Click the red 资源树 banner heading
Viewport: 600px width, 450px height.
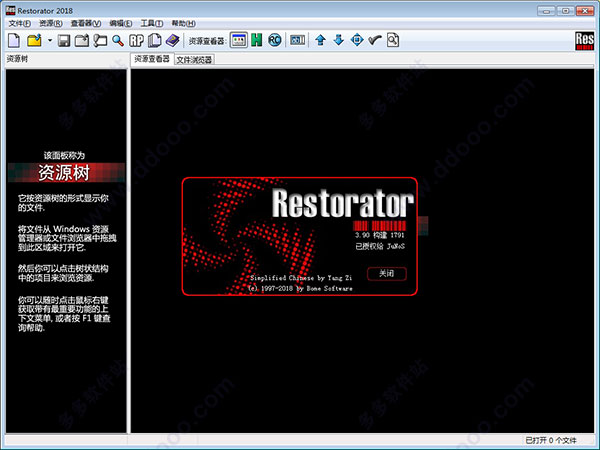64,173
